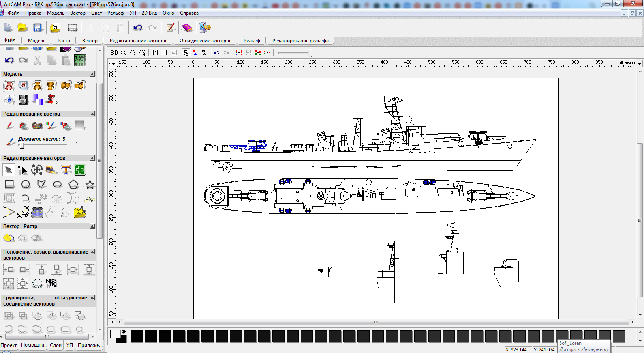Select the rectangle vector creation tool
Viewport: 644px width, 353px height.
pyautogui.click(x=9, y=185)
